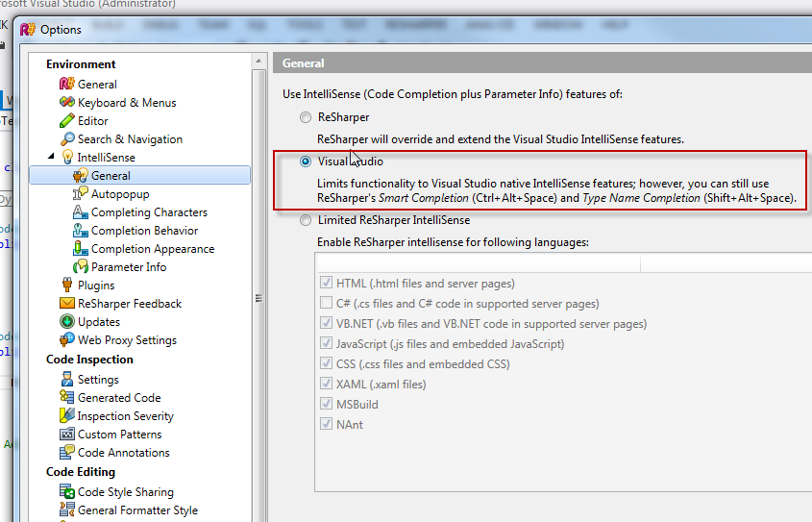Click the ReSharper icon beside Environment General
The width and height of the screenshot is (812, 522).
coord(67,84)
